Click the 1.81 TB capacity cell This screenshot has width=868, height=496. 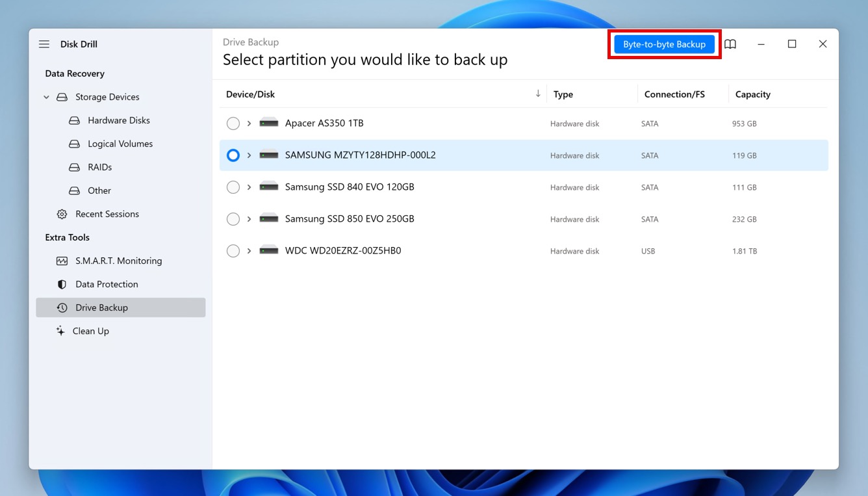[x=745, y=251]
